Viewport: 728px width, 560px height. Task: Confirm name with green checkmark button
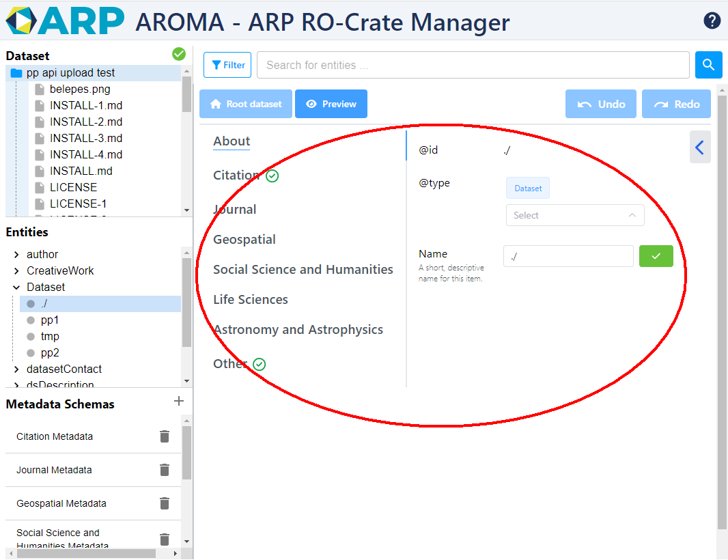(x=656, y=256)
